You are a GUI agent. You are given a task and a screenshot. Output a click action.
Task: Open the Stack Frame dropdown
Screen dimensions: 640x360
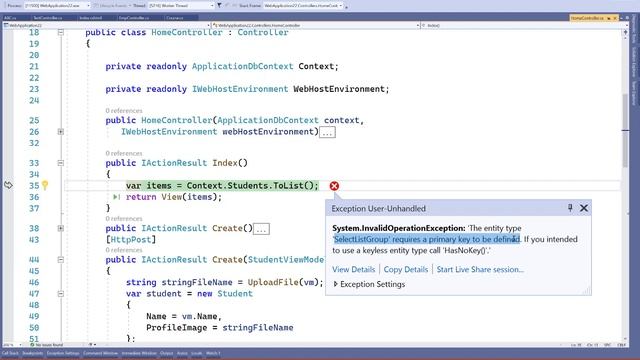click(x=302, y=6)
